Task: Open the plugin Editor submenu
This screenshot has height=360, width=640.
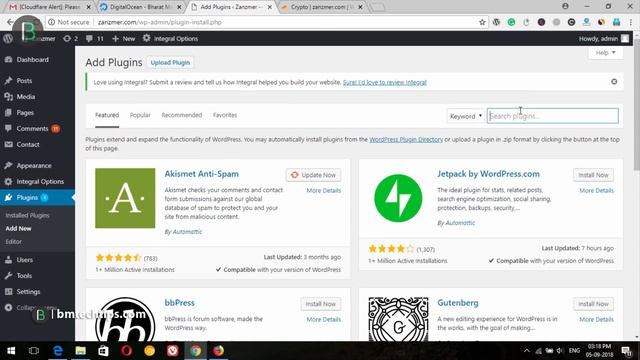Action: pyautogui.click(x=13, y=242)
